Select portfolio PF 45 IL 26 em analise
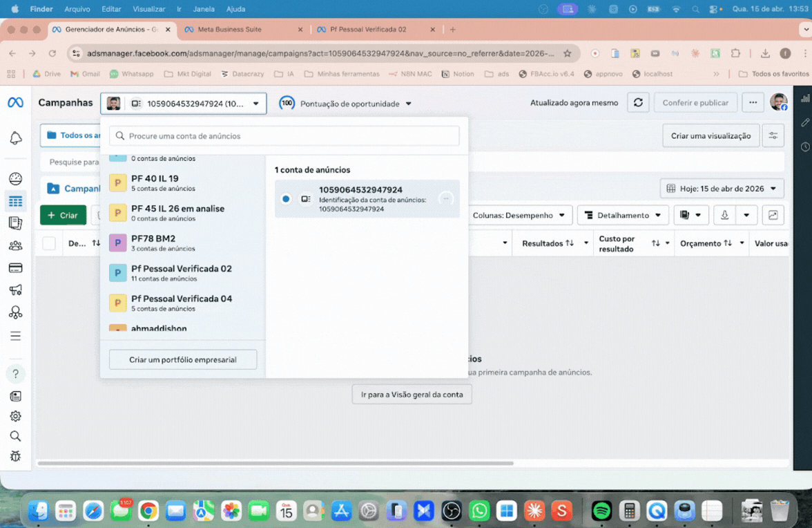Viewport: 812px width, 528px height. pyautogui.click(x=183, y=213)
